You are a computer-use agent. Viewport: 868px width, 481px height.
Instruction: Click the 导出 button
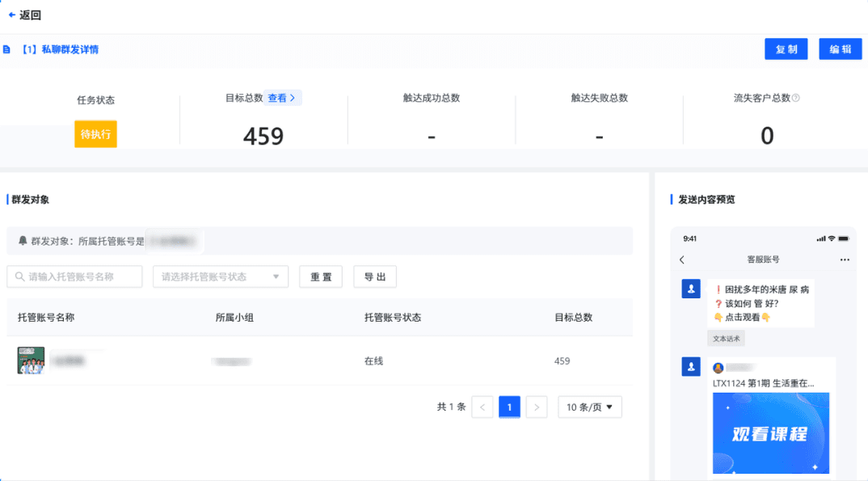click(x=375, y=276)
